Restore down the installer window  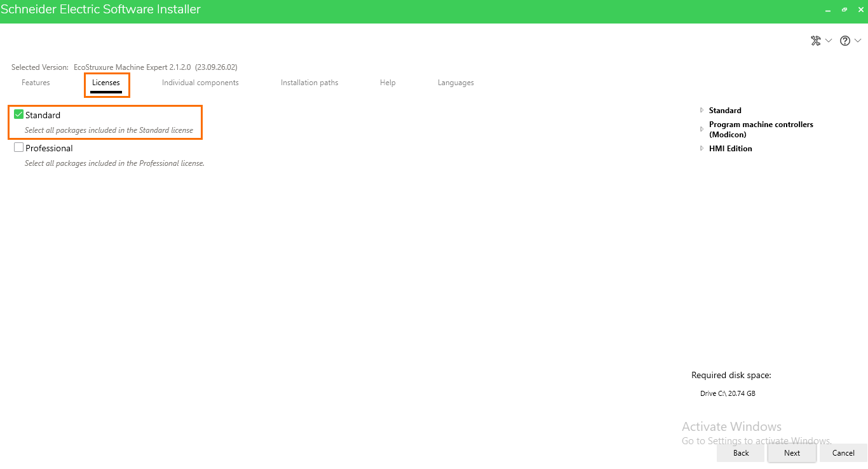click(844, 10)
